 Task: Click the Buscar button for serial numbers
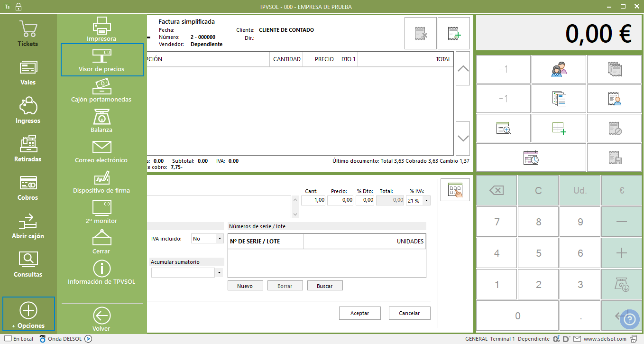coord(325,286)
